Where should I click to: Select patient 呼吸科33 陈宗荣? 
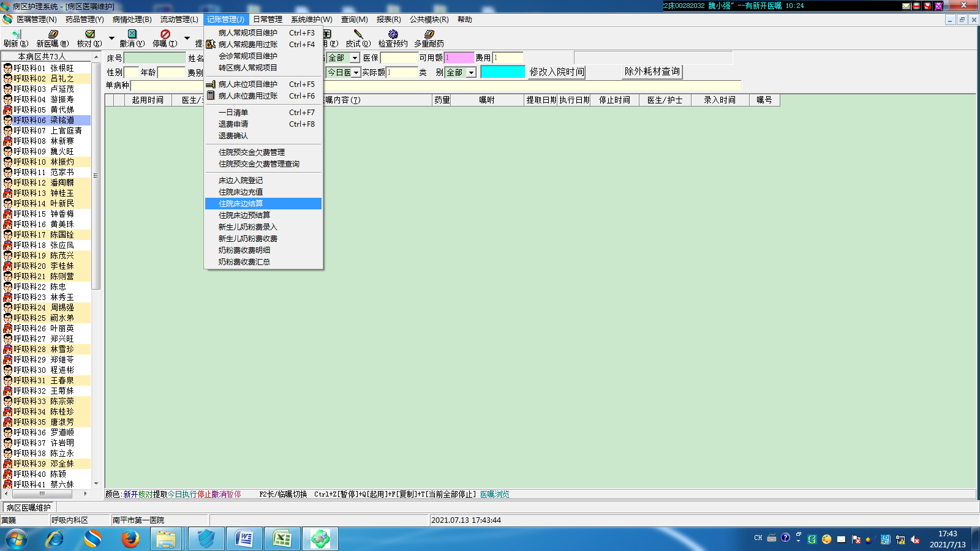(x=47, y=401)
